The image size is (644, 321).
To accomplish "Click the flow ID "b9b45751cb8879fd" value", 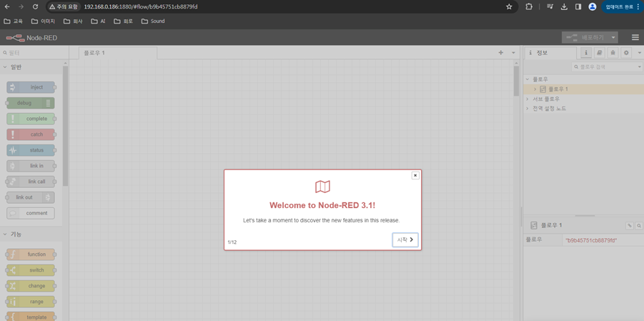I will tap(591, 240).
